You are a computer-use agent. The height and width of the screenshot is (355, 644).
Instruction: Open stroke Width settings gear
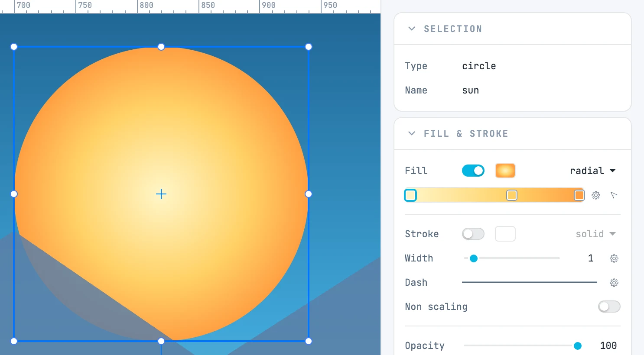pos(614,258)
